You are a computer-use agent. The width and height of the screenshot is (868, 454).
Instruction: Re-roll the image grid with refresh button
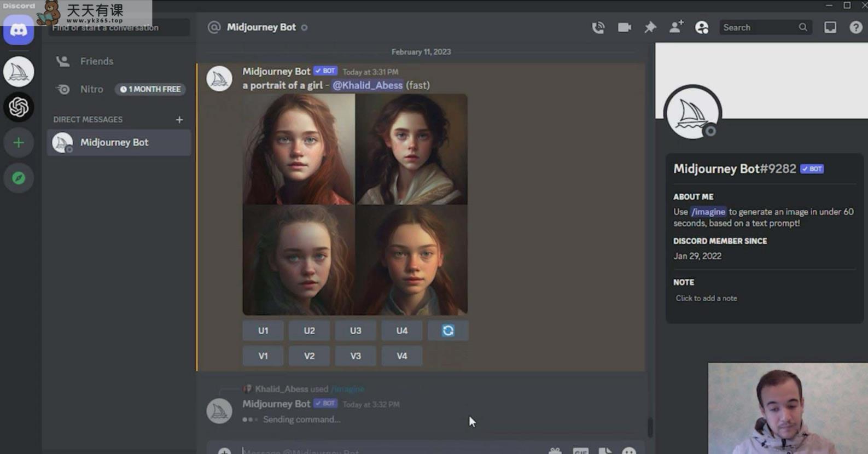(448, 330)
